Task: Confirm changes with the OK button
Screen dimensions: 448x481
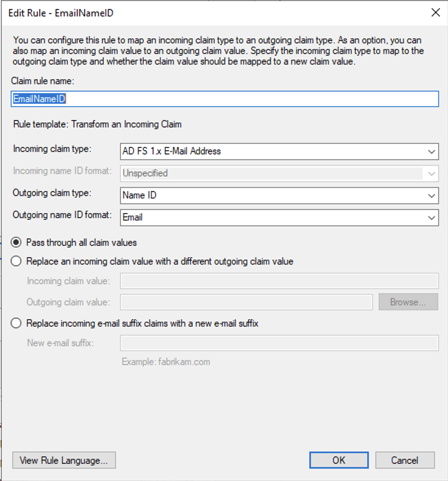Action: click(x=339, y=460)
